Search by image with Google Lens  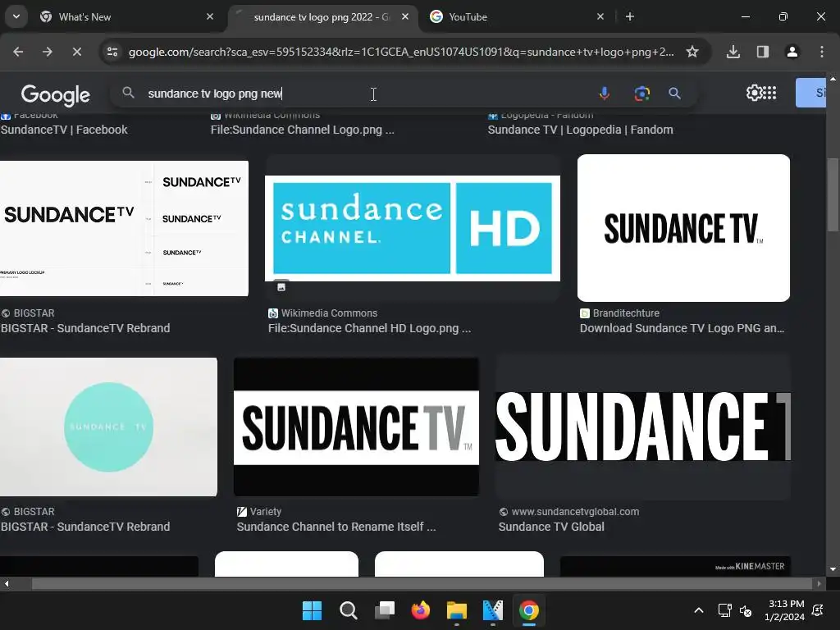coord(641,94)
